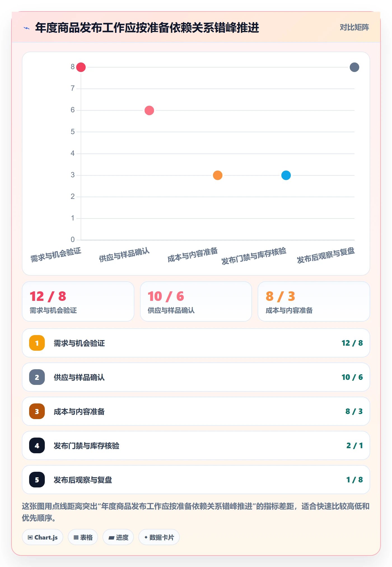Click the rank 5 dark number badge
Screen dimensions: 392x567
[x=37, y=480]
